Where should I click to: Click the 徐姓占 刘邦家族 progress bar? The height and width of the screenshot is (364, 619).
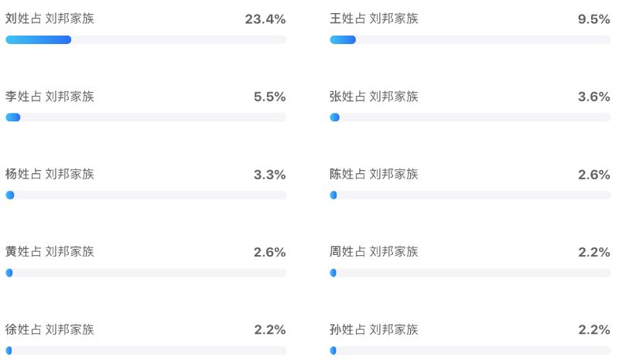146,351
